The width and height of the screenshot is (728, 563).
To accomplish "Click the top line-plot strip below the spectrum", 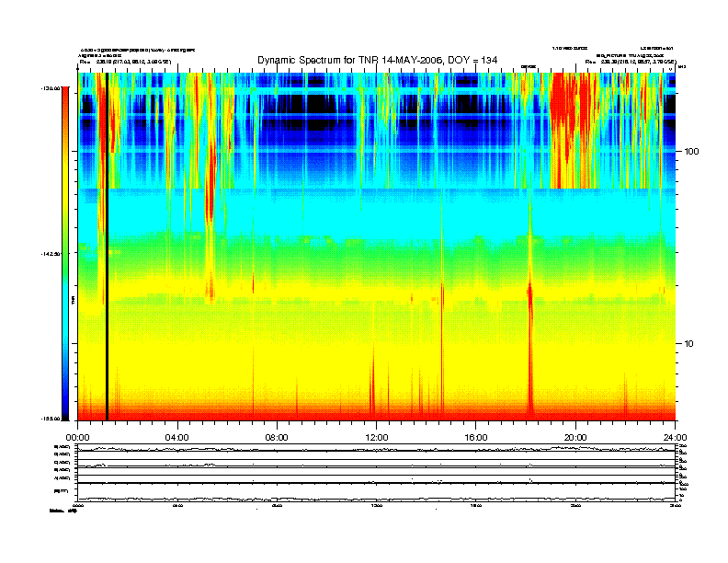I will click(376, 449).
